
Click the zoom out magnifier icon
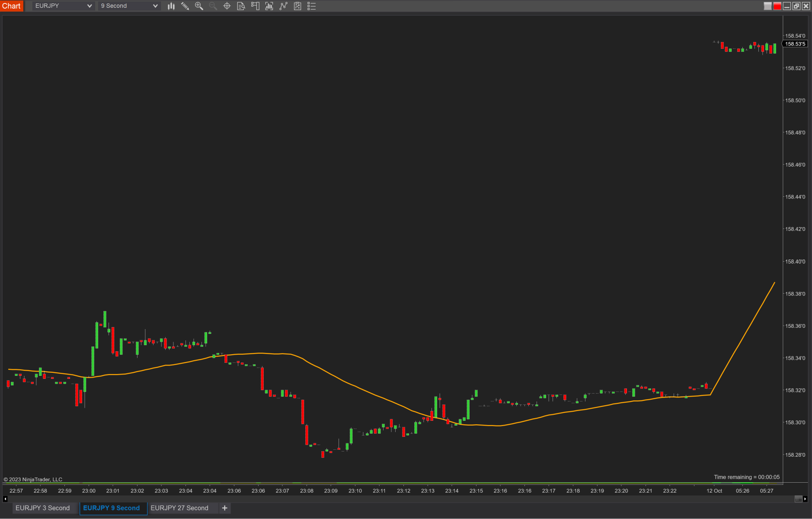(x=213, y=6)
